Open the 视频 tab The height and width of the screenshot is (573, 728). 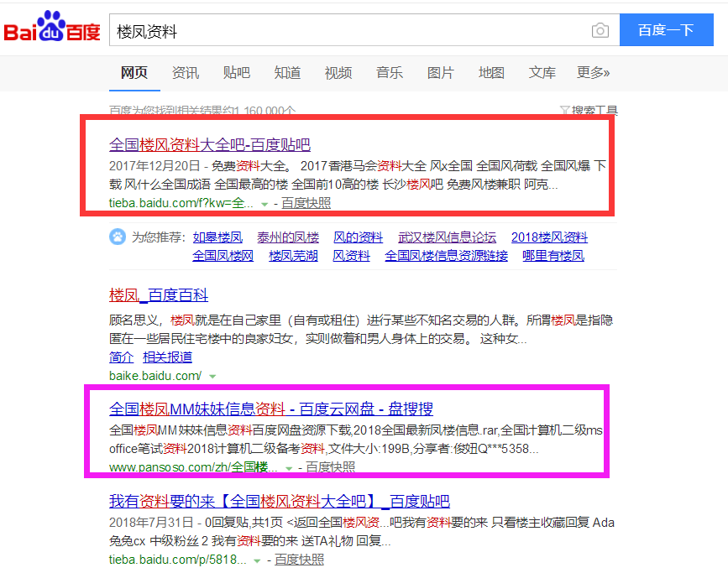338,72
